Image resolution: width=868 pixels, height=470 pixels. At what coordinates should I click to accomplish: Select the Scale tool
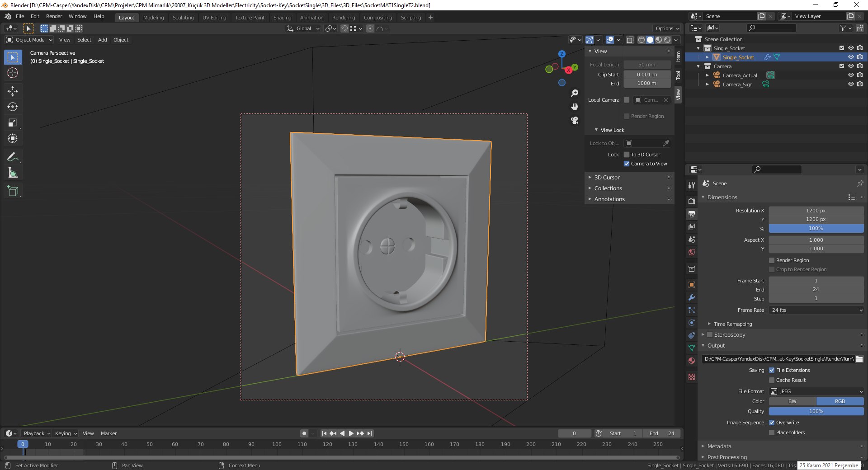tap(13, 123)
